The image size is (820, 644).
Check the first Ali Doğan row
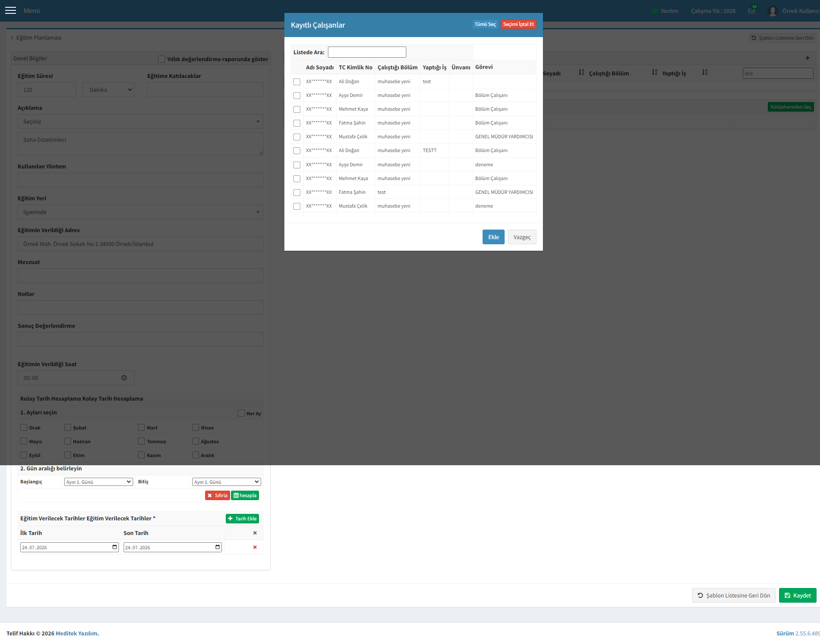[x=297, y=82]
